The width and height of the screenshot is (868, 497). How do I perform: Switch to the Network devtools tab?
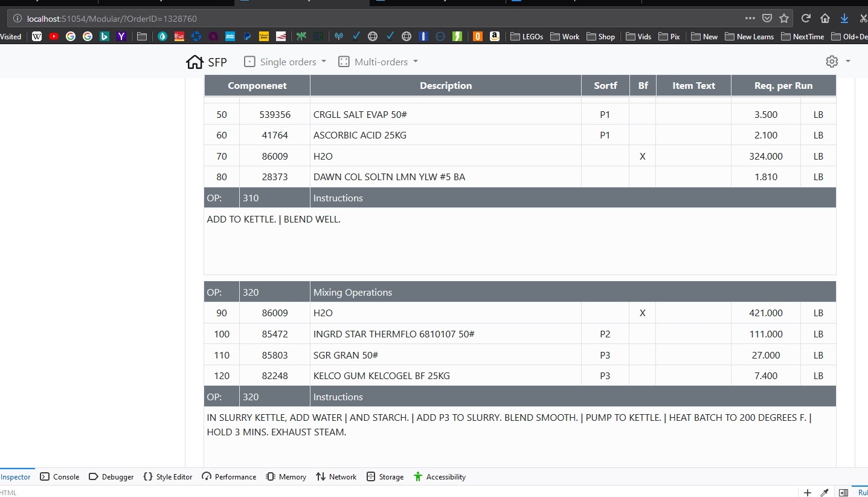(336, 476)
